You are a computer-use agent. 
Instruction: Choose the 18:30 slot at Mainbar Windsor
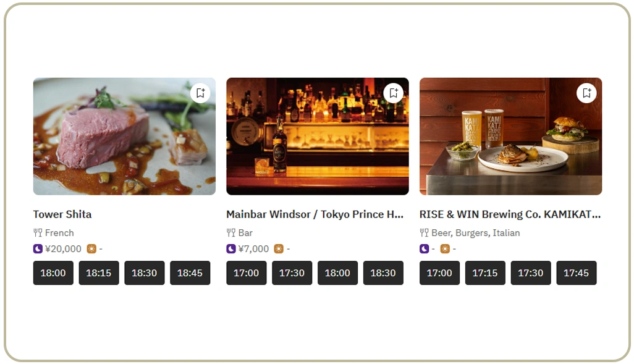(383, 273)
